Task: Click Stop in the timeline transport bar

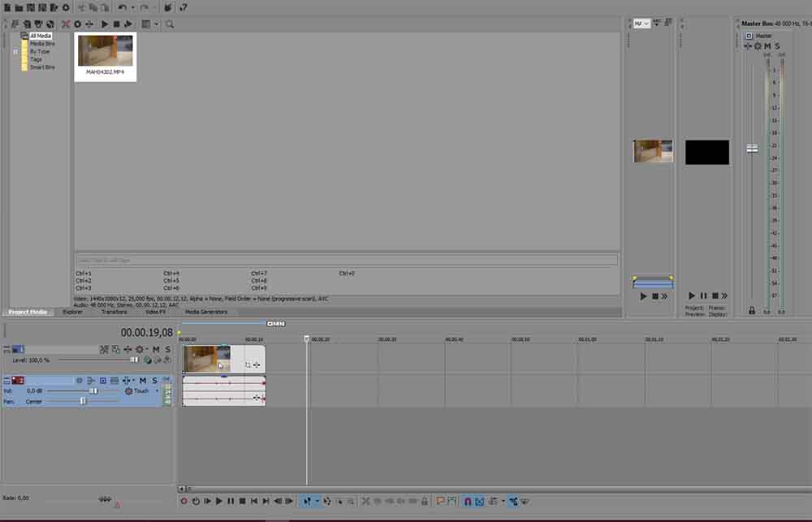Action: pyautogui.click(x=242, y=501)
